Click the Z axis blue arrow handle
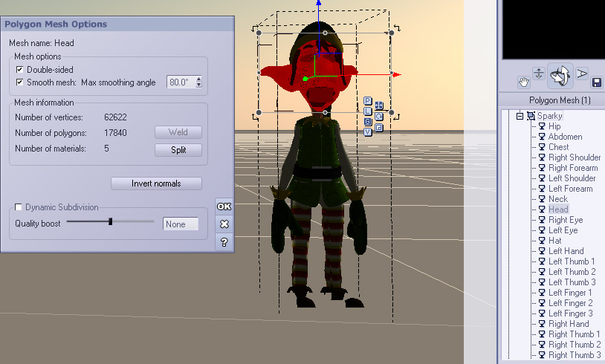 pos(319,3)
